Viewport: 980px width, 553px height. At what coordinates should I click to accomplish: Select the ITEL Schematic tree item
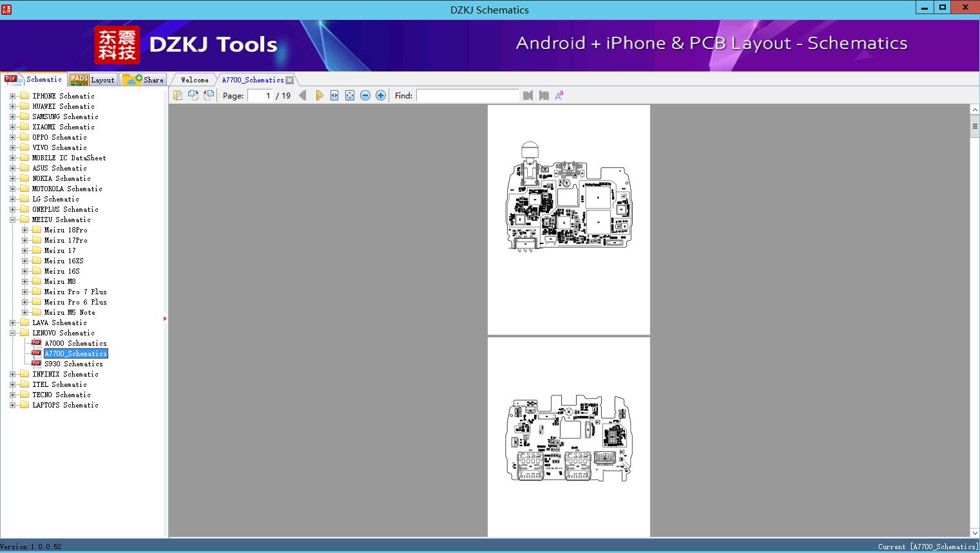coord(59,384)
